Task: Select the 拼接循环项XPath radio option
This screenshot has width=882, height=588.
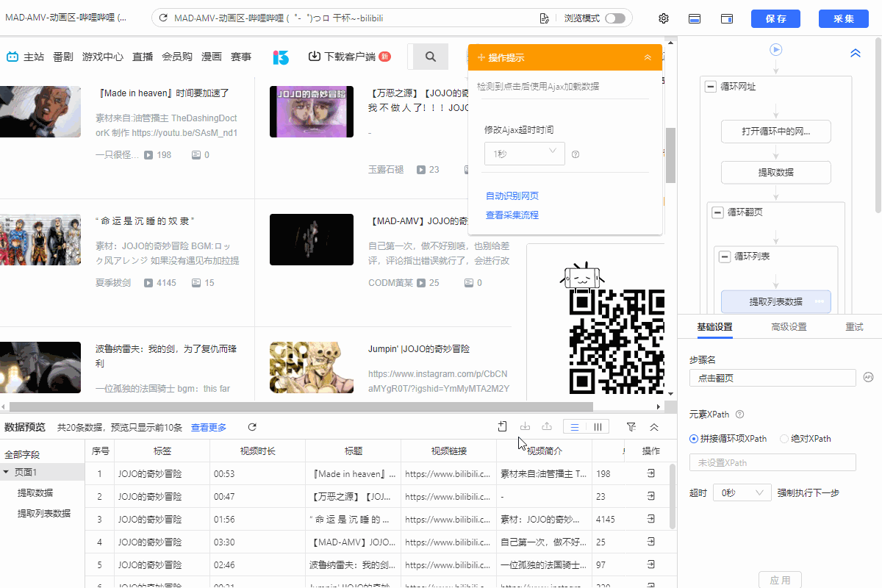Action: (694, 439)
